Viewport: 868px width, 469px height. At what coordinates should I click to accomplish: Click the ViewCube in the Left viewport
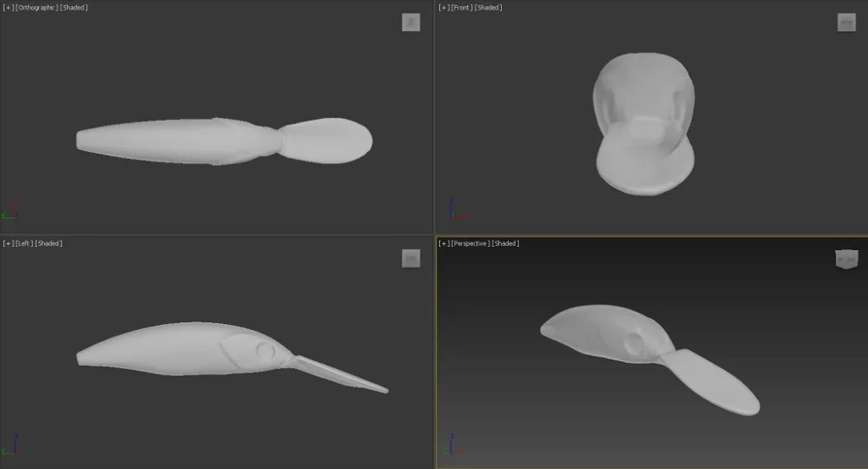[411, 258]
